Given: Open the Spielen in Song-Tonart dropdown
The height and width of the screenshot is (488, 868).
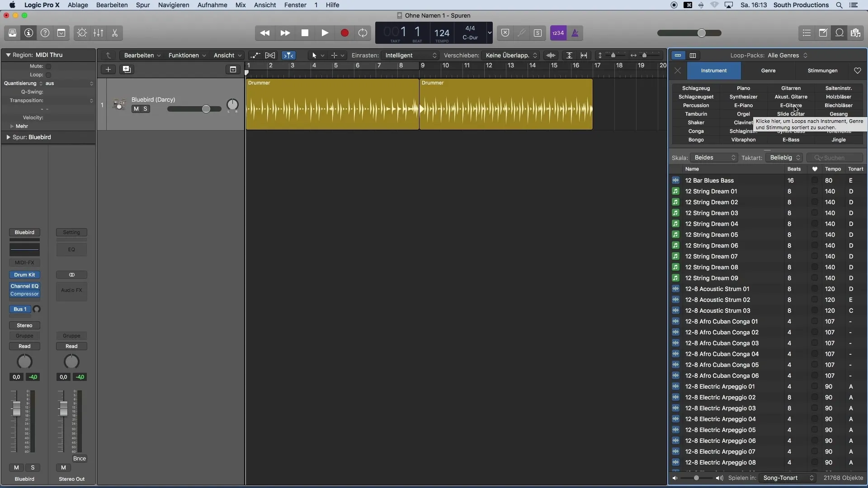Looking at the screenshot, I should click(x=787, y=478).
